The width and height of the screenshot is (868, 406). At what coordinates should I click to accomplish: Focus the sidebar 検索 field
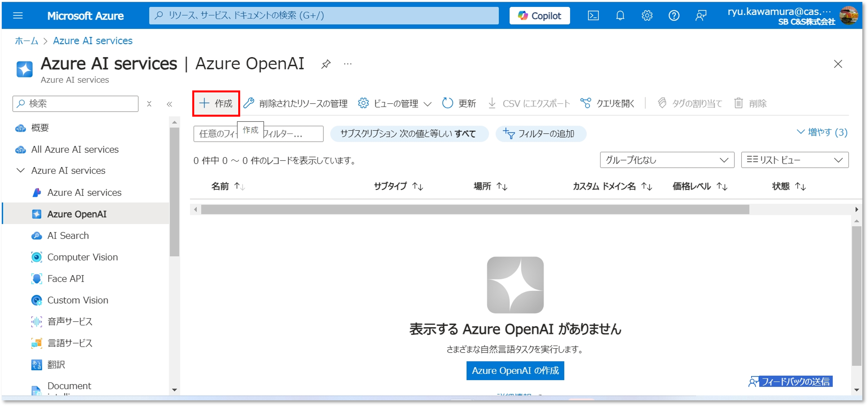click(75, 104)
